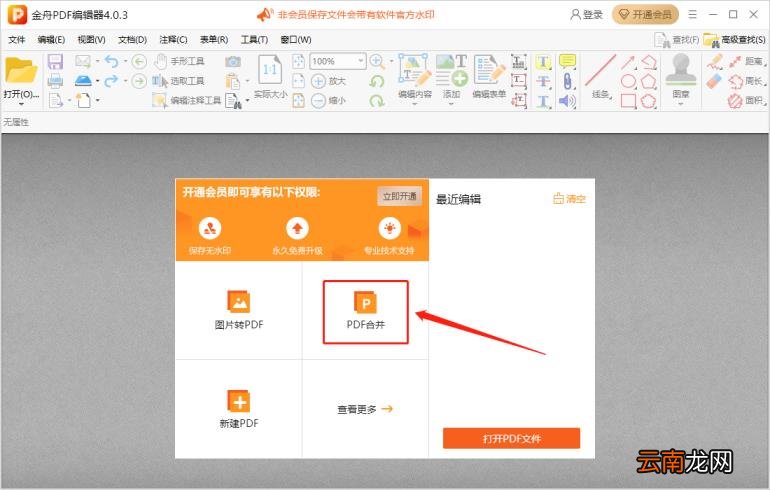Image resolution: width=770 pixels, height=490 pixels.
Task: Click the Save floppy disk icon
Action: pyautogui.click(x=55, y=62)
